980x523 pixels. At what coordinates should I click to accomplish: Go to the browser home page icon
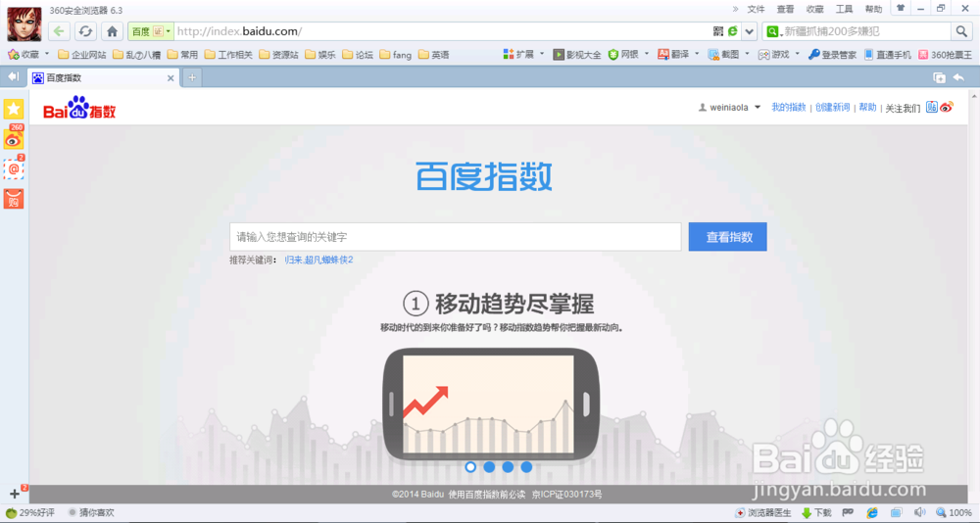point(112,30)
